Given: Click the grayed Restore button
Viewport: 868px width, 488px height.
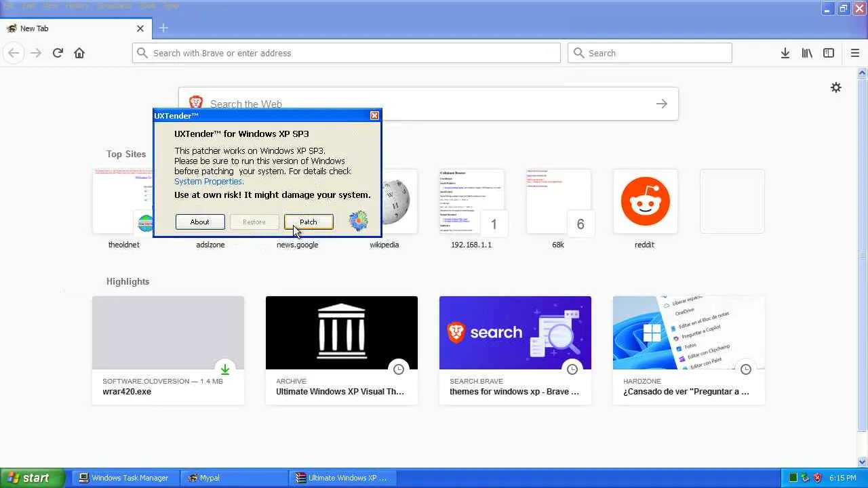Looking at the screenshot, I should (x=254, y=222).
